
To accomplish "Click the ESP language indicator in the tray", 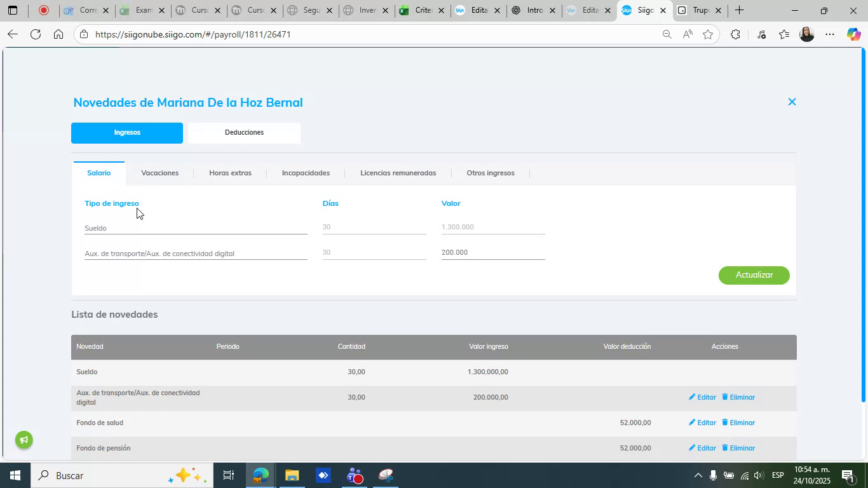I will pos(778,475).
